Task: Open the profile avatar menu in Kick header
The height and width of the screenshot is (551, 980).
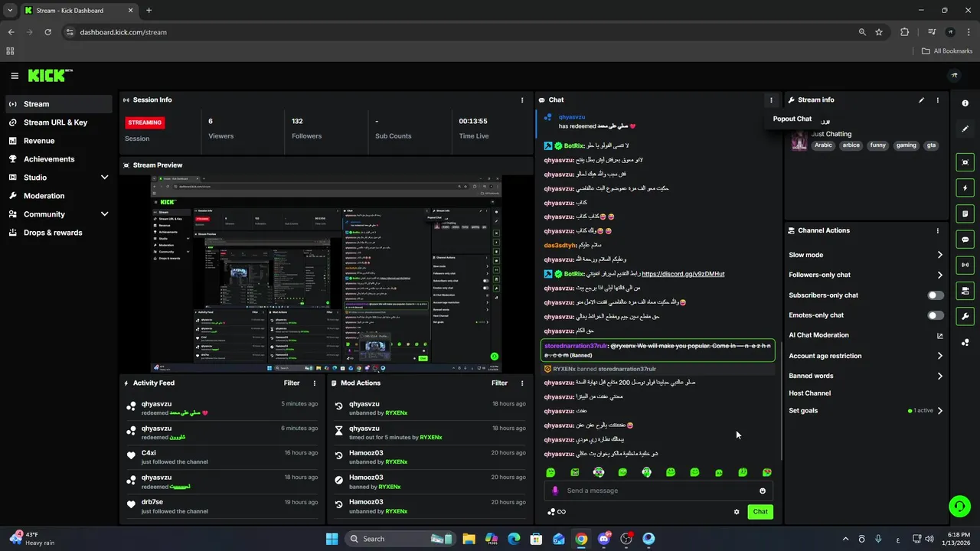Action: [x=954, y=75]
